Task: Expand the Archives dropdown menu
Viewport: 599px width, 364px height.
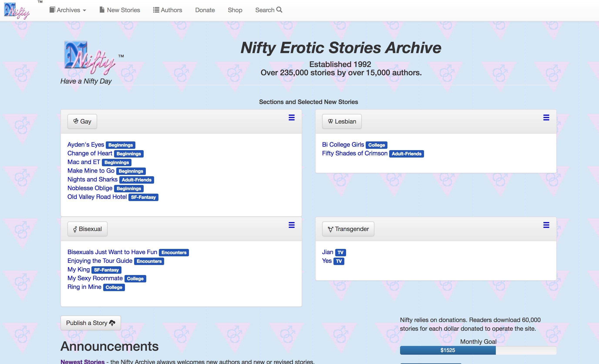Action: pos(68,10)
